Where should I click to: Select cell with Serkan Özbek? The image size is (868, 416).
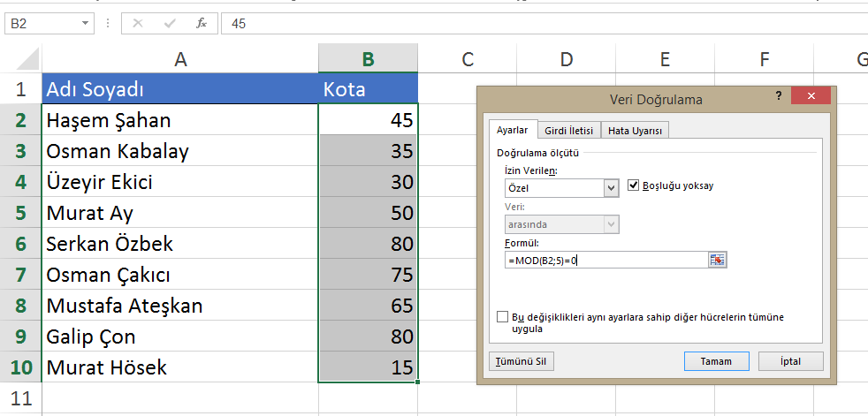(x=179, y=244)
